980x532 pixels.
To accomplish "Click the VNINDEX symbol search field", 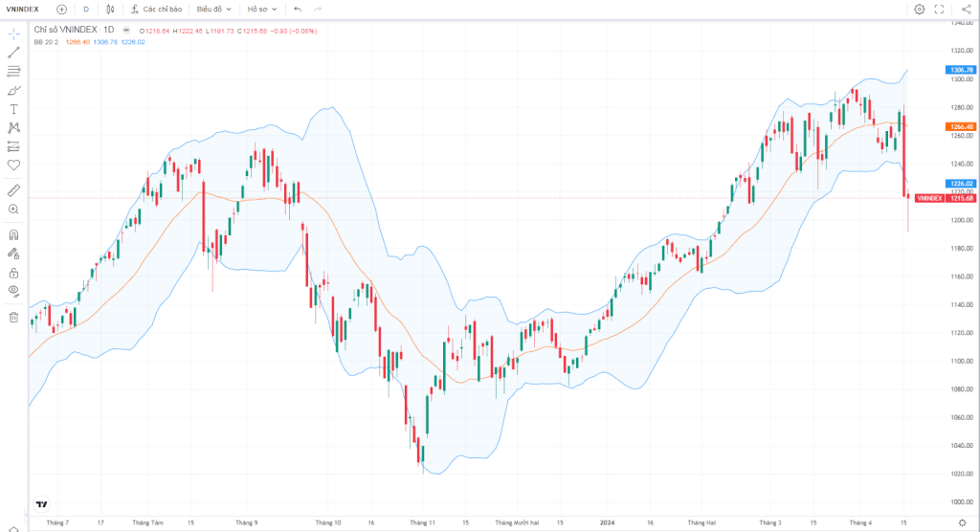I will [x=23, y=10].
